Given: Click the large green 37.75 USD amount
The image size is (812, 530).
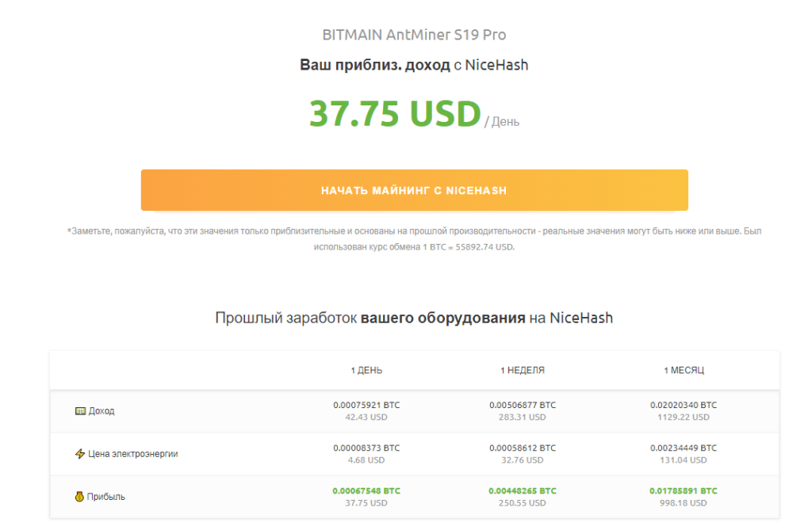Looking at the screenshot, I should (x=395, y=114).
